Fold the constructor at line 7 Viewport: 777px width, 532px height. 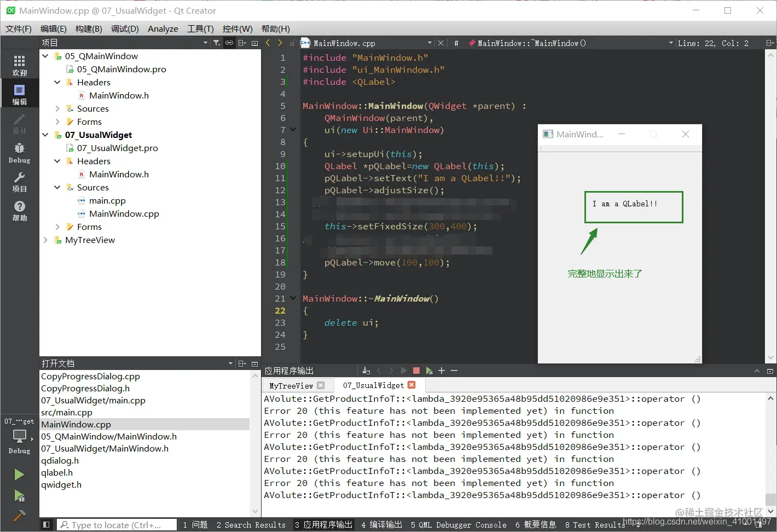point(293,130)
